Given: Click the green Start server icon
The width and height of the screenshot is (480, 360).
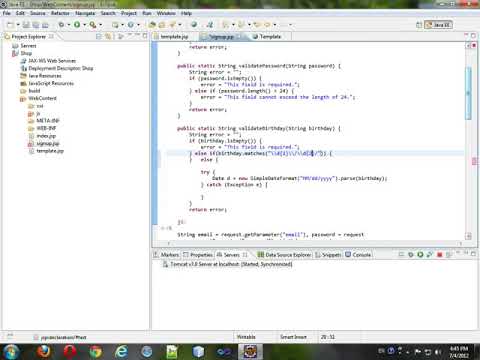Looking at the screenshot, I should (x=420, y=255).
